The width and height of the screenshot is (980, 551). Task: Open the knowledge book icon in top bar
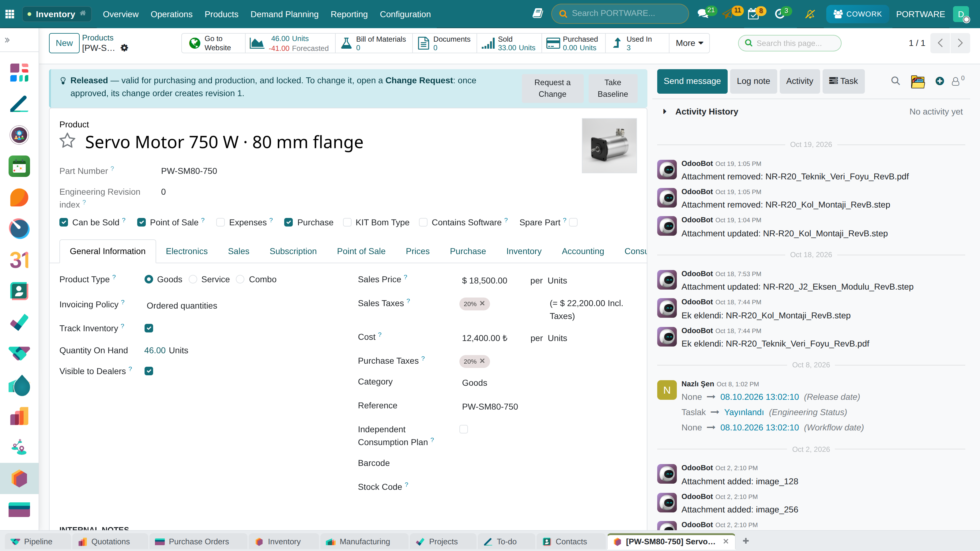tap(537, 14)
